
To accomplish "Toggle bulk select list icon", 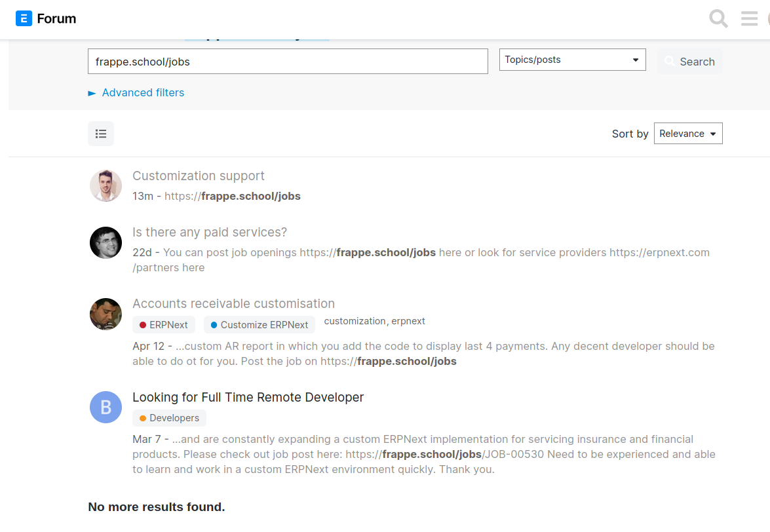I will [101, 134].
